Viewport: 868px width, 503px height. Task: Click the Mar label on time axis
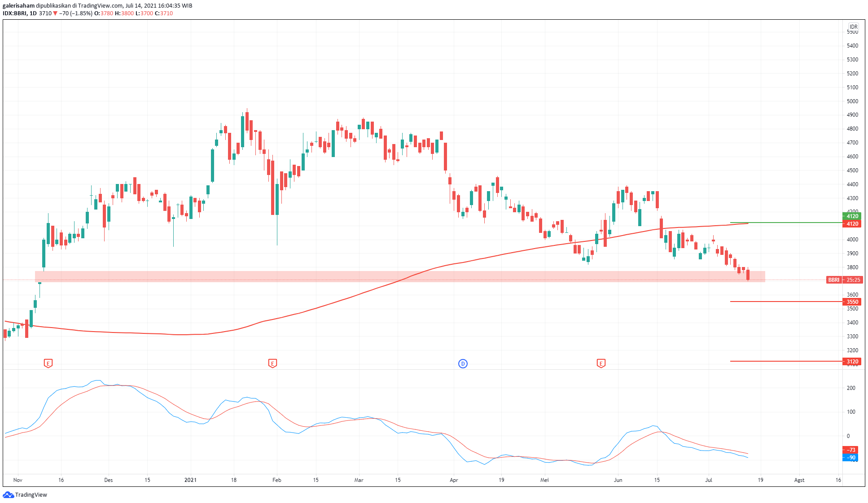pos(359,480)
